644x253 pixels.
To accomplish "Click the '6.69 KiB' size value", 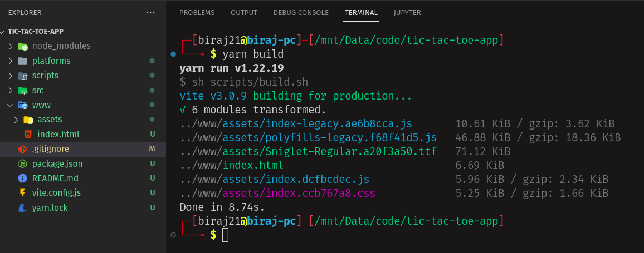I will [480, 166].
